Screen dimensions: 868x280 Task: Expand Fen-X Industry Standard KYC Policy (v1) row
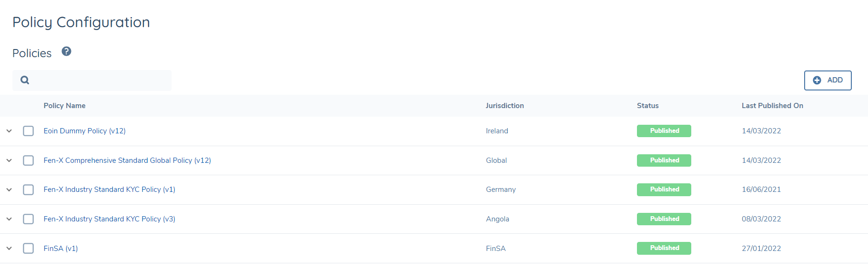(9, 190)
